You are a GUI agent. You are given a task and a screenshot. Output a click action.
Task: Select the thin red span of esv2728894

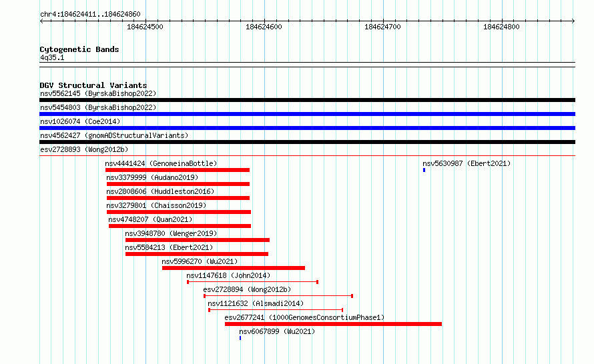[278, 296]
